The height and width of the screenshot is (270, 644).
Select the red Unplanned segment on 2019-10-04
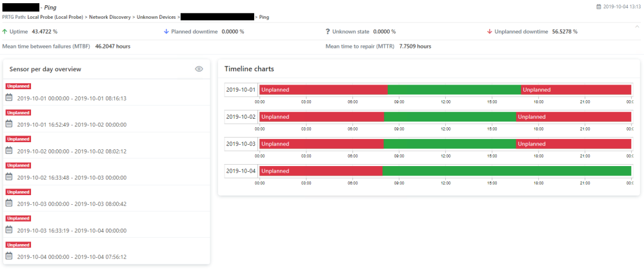pyautogui.click(x=321, y=171)
